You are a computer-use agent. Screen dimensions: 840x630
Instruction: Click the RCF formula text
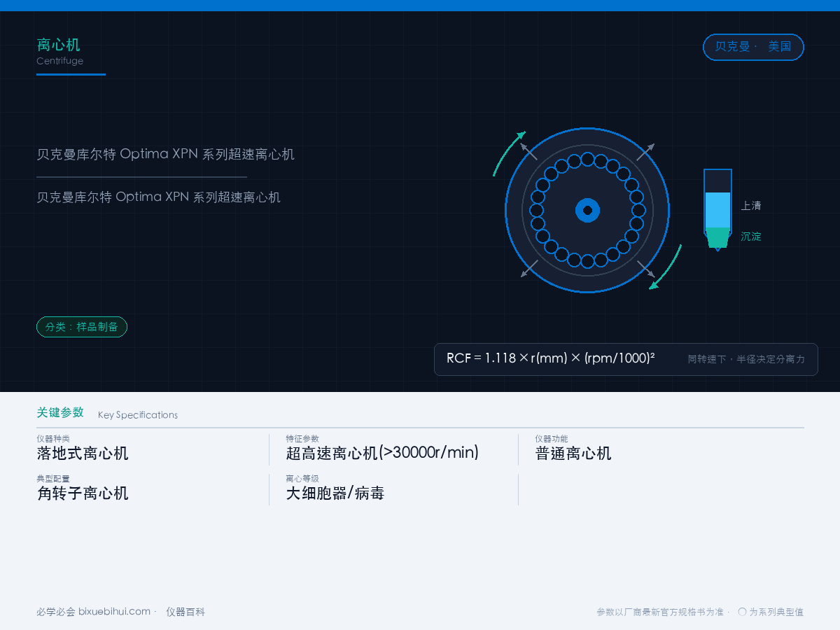click(x=551, y=358)
